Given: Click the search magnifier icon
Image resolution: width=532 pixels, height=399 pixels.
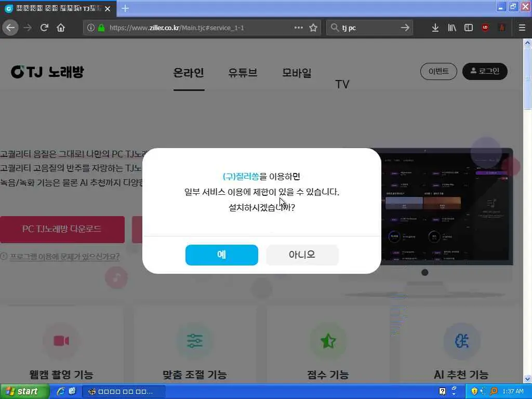Looking at the screenshot, I should (x=335, y=28).
